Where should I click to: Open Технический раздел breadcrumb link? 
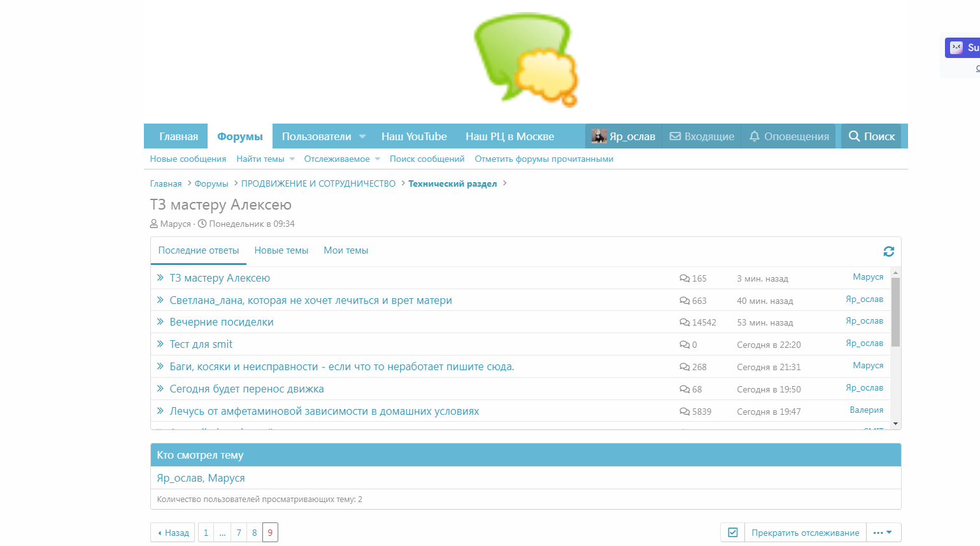pyautogui.click(x=452, y=183)
